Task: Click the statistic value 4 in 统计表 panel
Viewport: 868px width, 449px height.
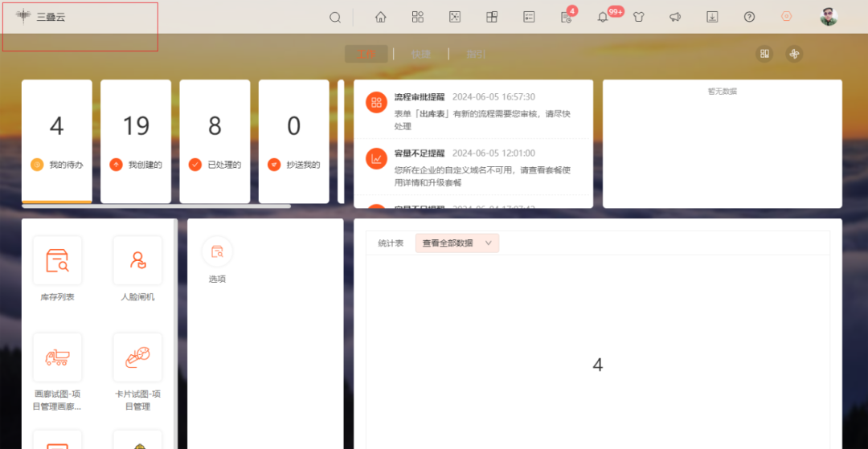Action: (x=597, y=365)
